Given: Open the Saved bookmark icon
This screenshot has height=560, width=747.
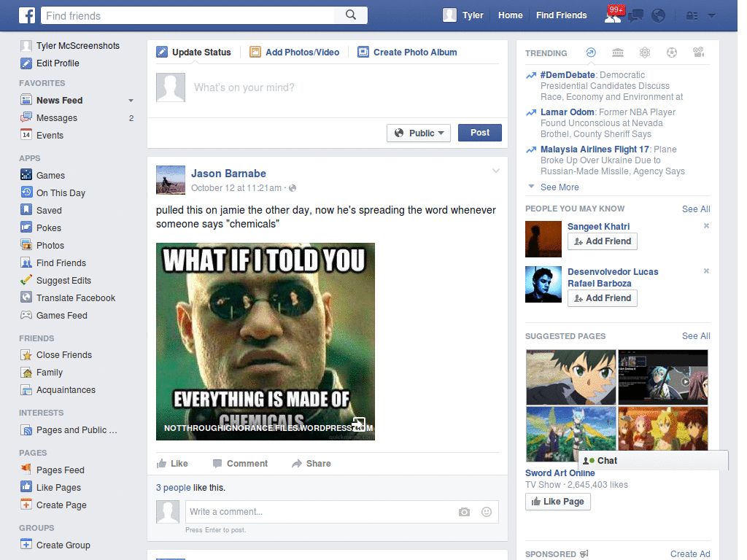Looking at the screenshot, I should click(26, 210).
